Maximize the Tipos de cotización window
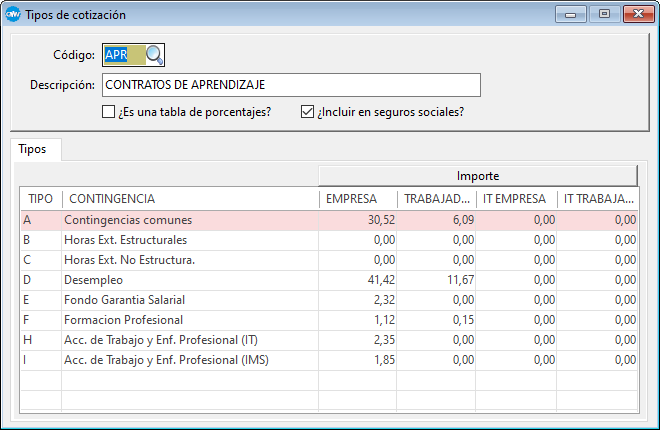Viewport: 660px width, 430px height. coord(604,14)
